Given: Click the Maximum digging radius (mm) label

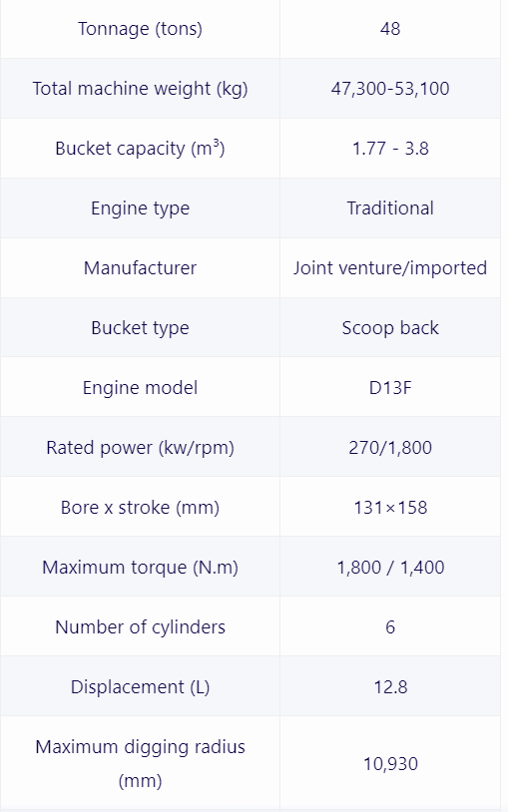Looking at the screenshot, I should click(x=140, y=763).
